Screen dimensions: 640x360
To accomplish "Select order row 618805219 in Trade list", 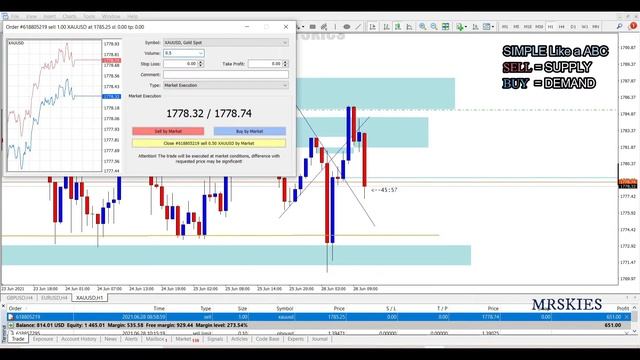I will 318,317.
